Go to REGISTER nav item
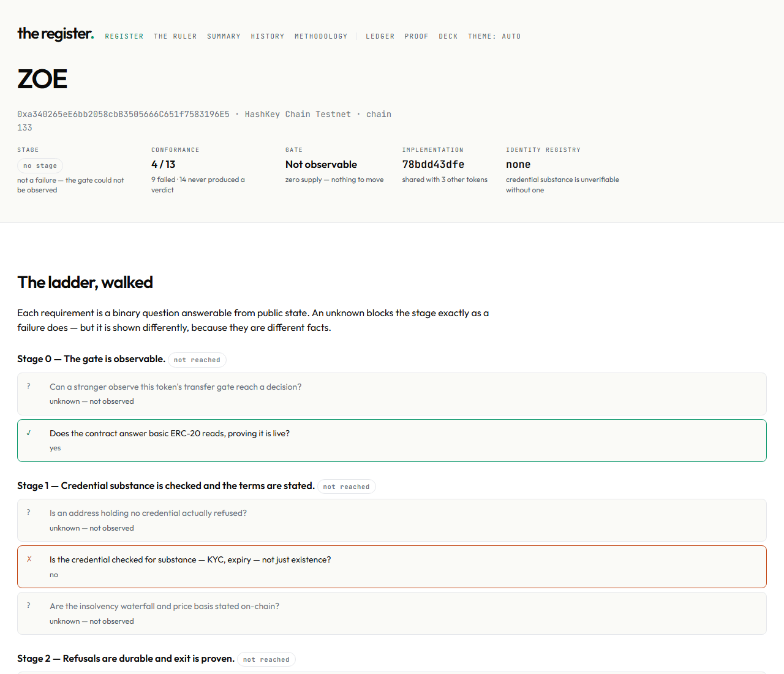 click(124, 37)
